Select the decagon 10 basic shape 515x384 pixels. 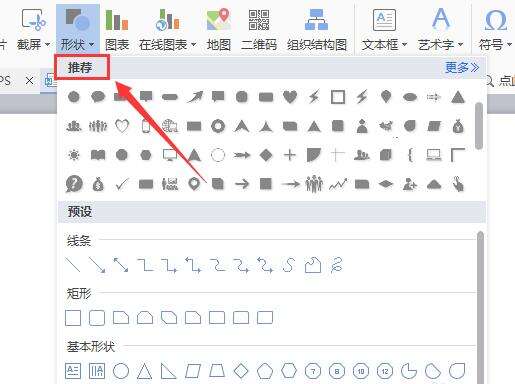(361, 371)
